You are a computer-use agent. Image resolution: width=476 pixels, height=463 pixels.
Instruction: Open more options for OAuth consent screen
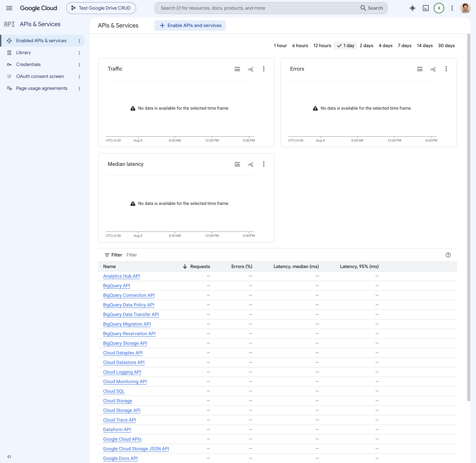[x=79, y=77]
